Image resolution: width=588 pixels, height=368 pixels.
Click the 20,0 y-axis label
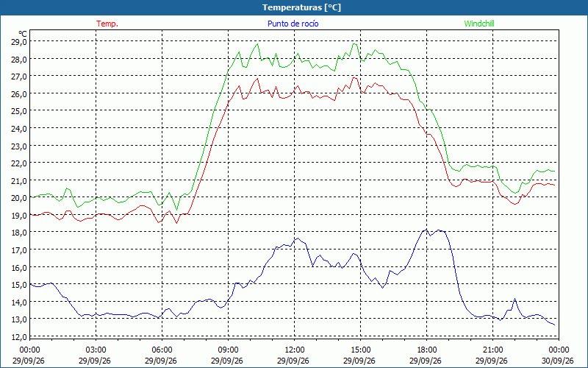[19, 198]
